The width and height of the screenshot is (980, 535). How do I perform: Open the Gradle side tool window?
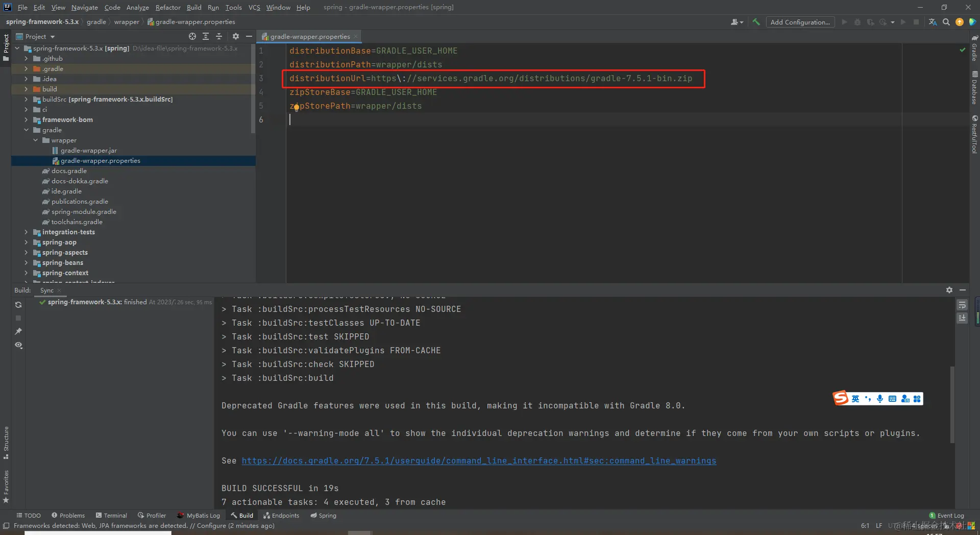[x=974, y=48]
